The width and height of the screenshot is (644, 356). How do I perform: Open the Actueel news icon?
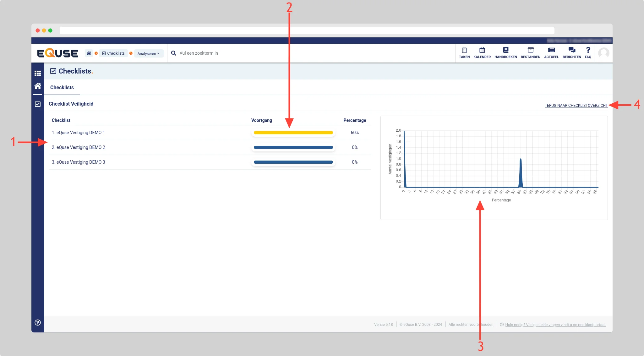[x=551, y=50]
